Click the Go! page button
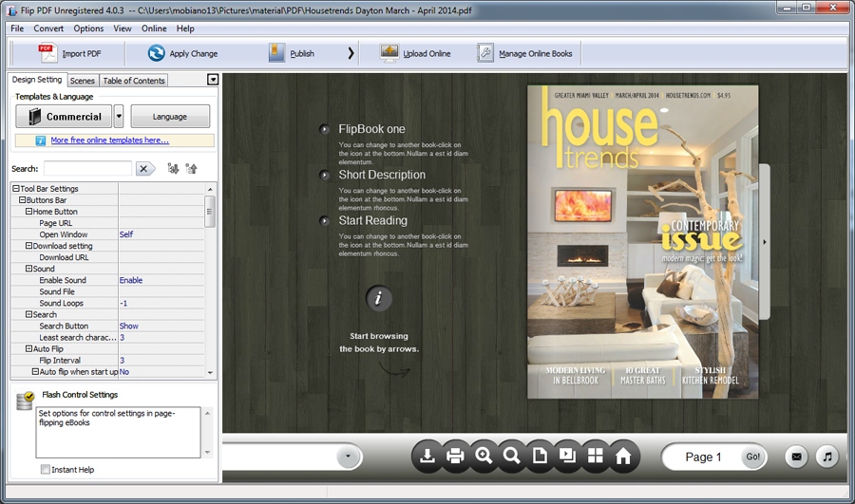 coord(752,457)
